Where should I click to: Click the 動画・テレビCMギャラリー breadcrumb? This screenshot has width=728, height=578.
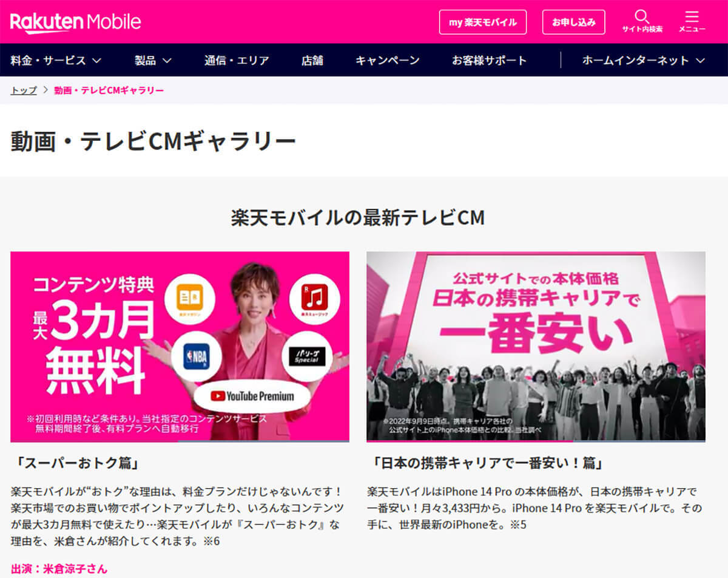click(109, 90)
